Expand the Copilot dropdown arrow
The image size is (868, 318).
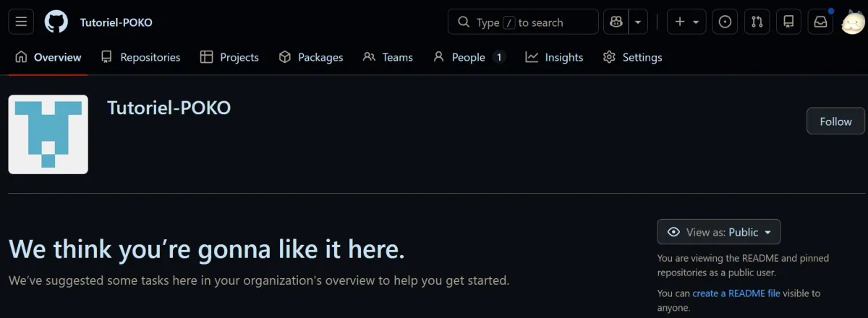tap(638, 22)
